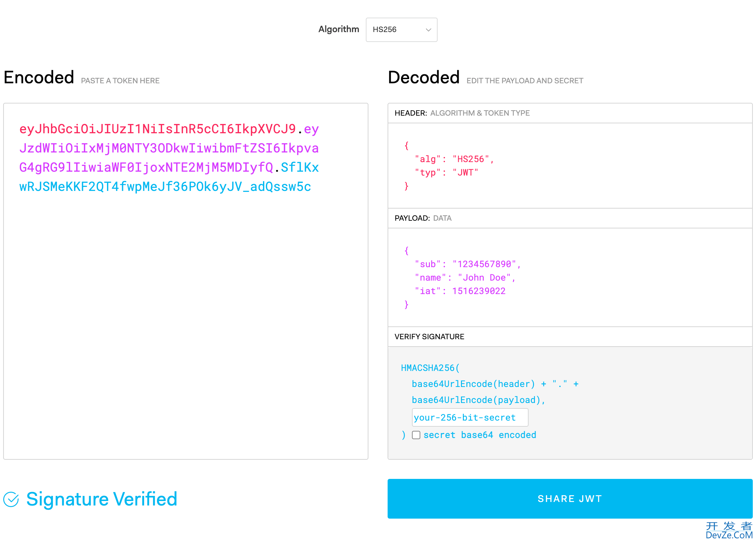Click the Signature Verified checkmark icon
The height and width of the screenshot is (542, 756).
pos(11,499)
